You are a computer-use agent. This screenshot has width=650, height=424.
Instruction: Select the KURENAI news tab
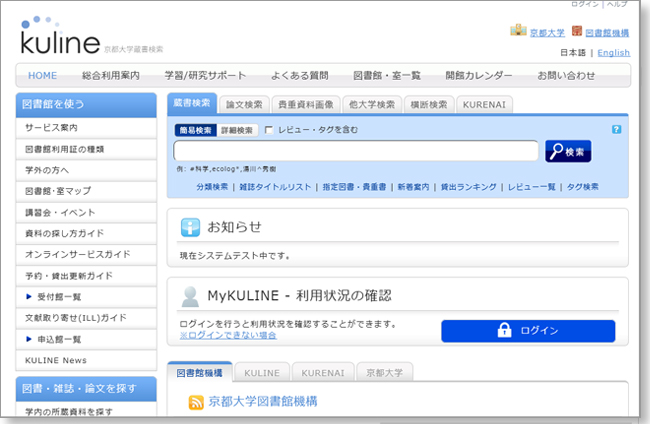(x=323, y=373)
